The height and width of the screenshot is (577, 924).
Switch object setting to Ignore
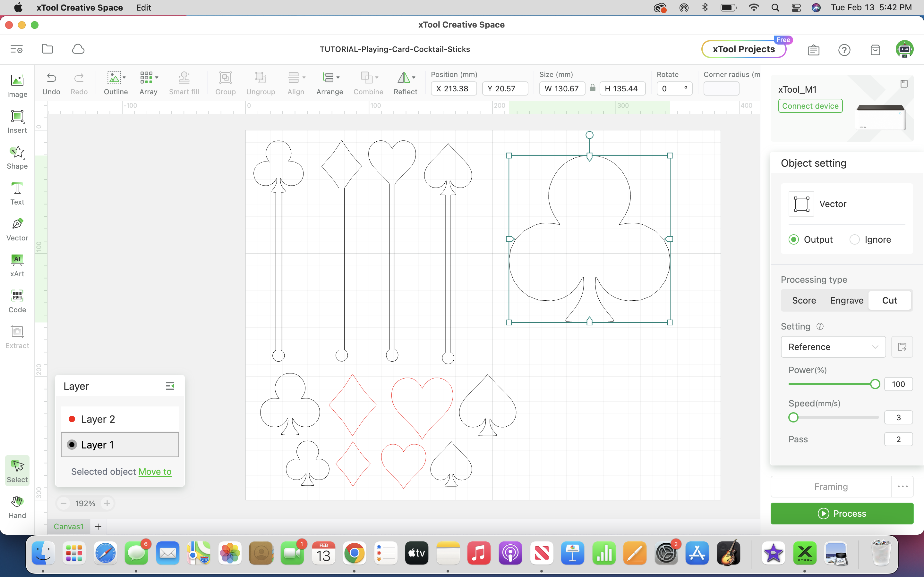(855, 239)
